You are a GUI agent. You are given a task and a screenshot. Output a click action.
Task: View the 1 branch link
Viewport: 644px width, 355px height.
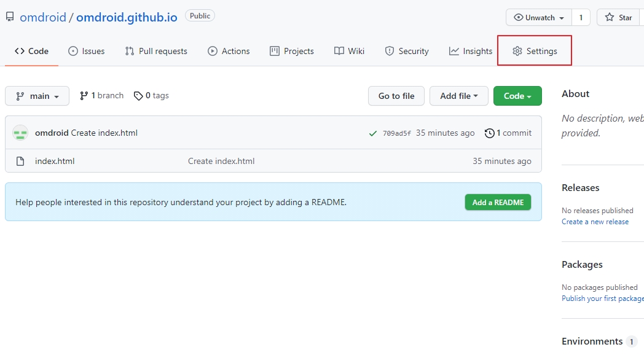(102, 96)
